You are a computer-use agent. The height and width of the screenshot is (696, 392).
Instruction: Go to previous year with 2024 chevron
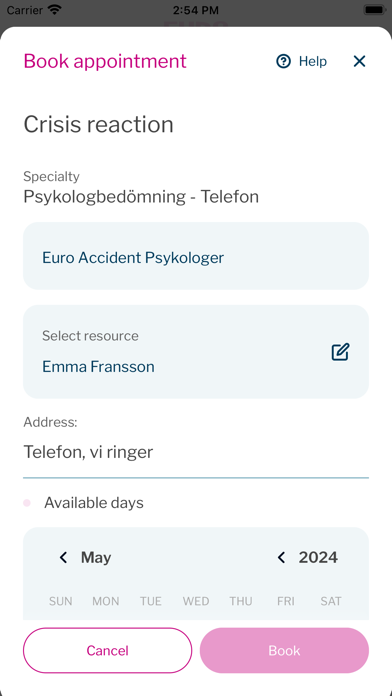[x=281, y=558]
